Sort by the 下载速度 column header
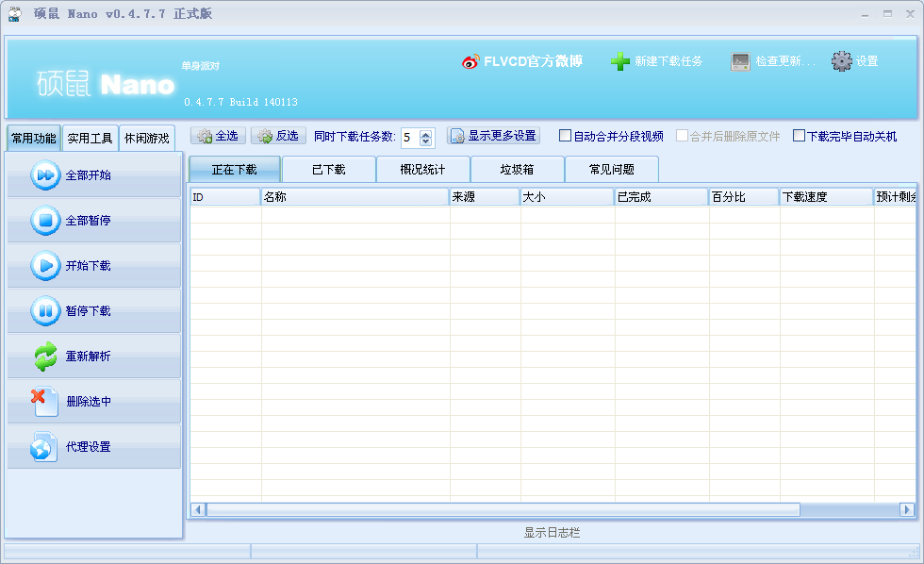This screenshot has width=924, height=564. click(826, 197)
